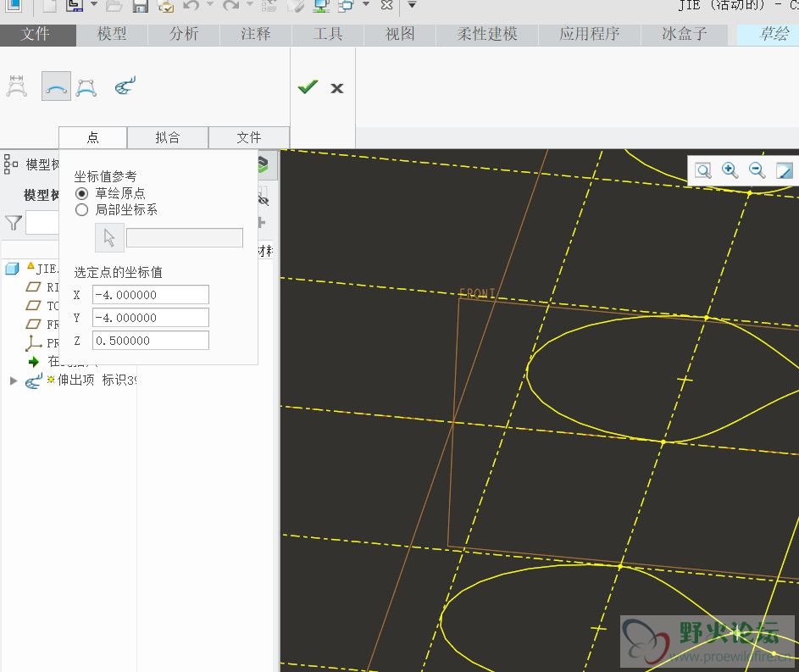799x672 pixels.
Task: Switch to the 冰盒子 ribbon tab
Action: (685, 34)
